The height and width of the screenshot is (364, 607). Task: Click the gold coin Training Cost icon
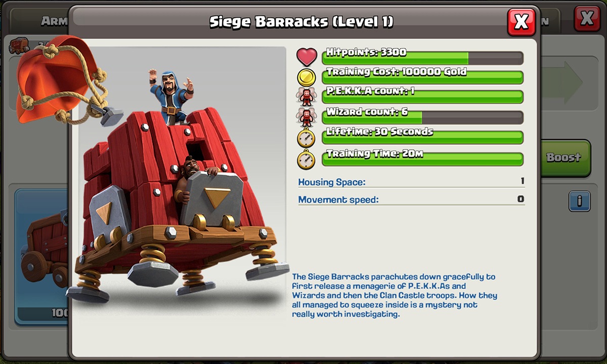click(x=307, y=77)
